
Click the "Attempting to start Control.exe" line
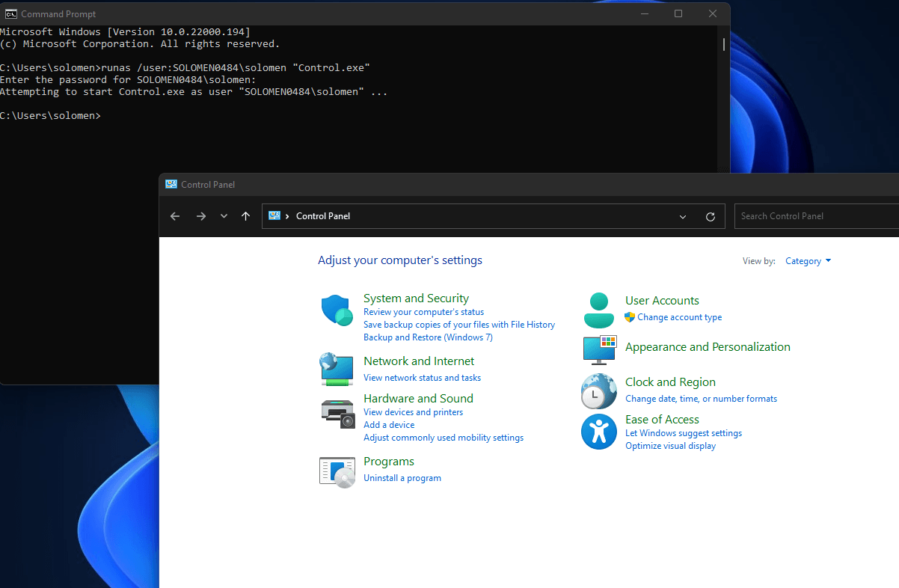click(x=194, y=92)
